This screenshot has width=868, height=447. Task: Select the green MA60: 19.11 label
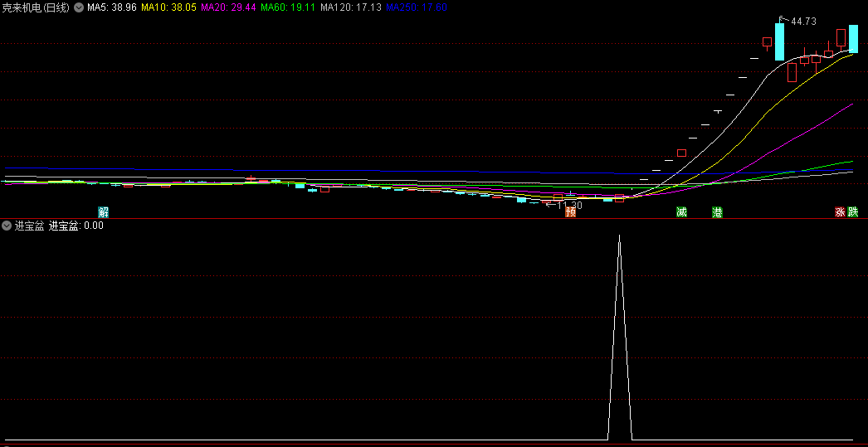coord(288,7)
